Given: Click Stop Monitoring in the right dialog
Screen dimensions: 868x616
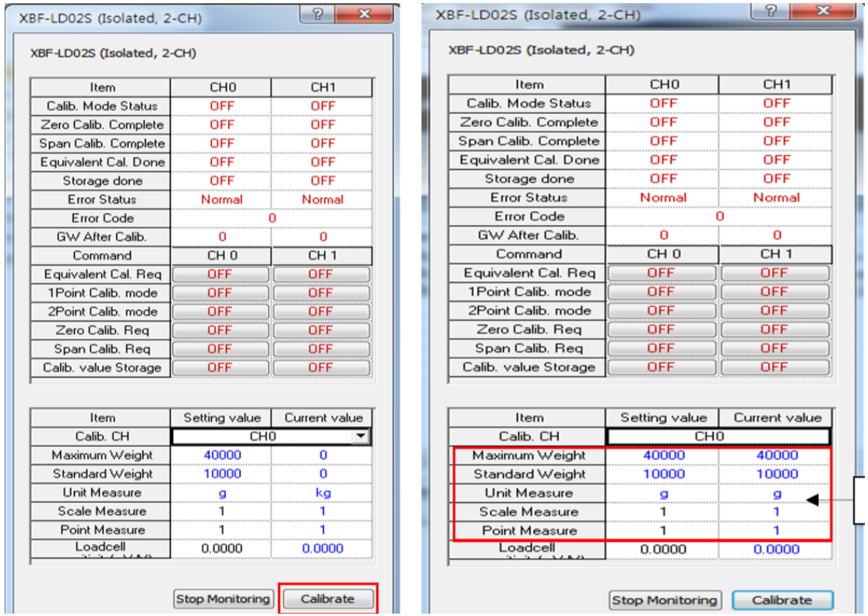Looking at the screenshot, I should [x=665, y=600].
